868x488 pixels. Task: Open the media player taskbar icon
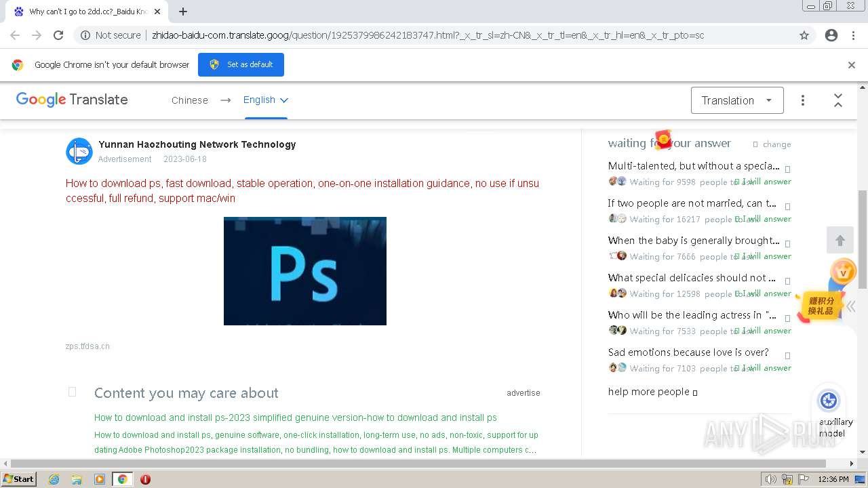coord(100,479)
